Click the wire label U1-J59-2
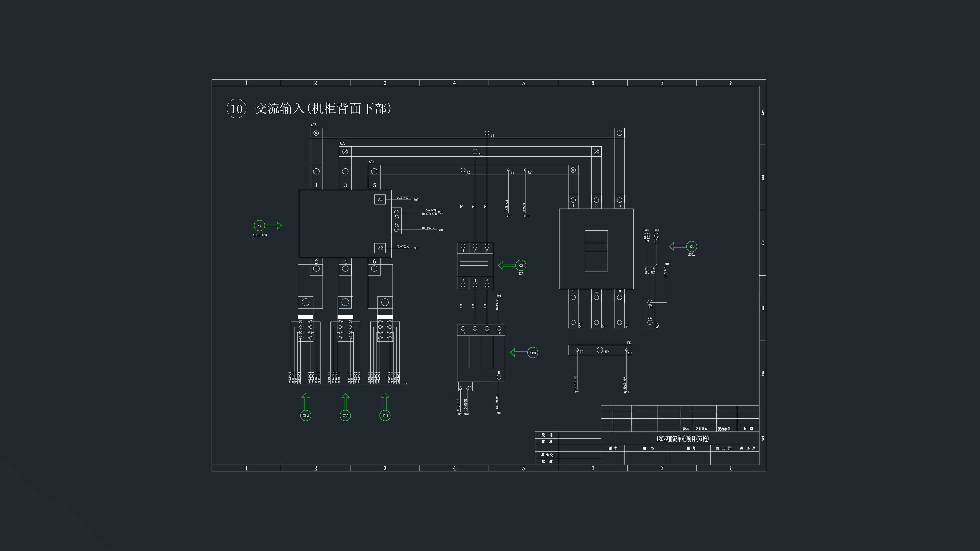980x551 pixels. coord(428,228)
